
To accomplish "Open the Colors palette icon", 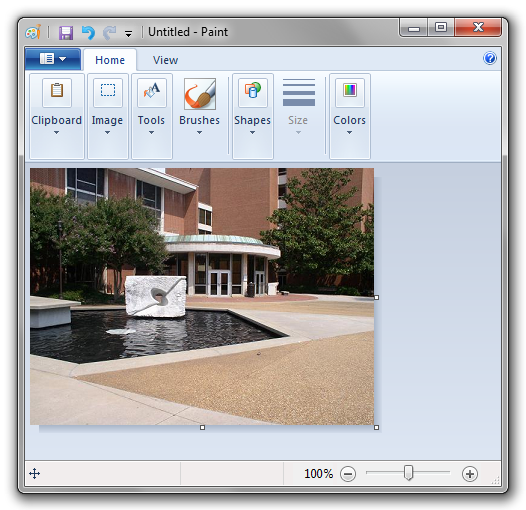I will tap(350, 92).
